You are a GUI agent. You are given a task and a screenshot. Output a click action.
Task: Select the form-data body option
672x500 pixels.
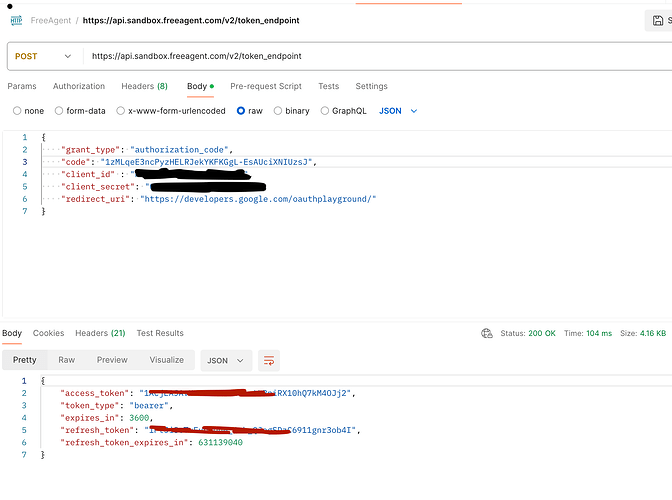59,111
